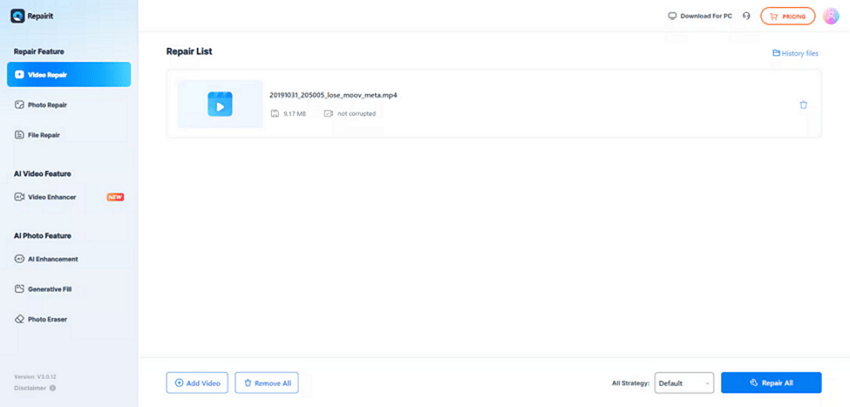Open the Video Enhancer feature

52,197
